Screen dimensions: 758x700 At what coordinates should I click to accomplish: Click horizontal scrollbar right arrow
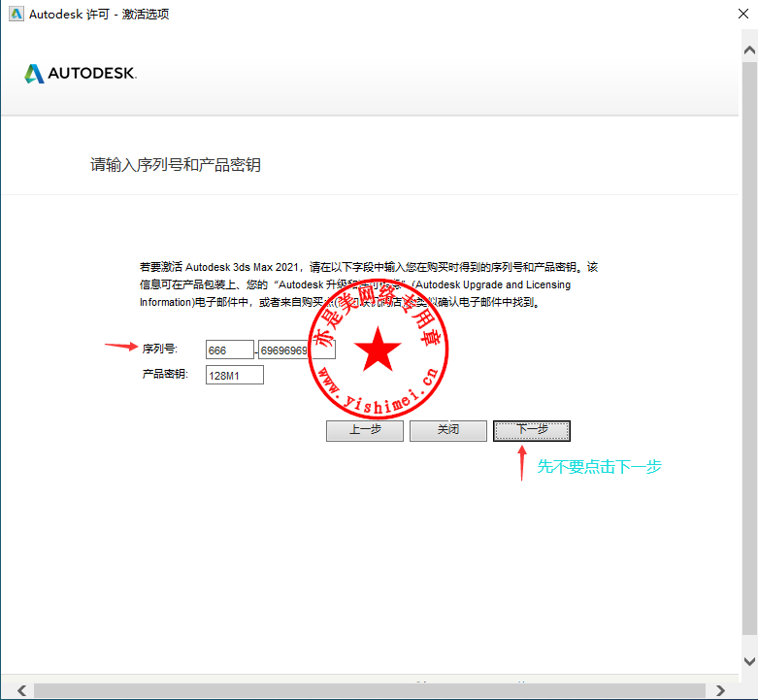720,690
